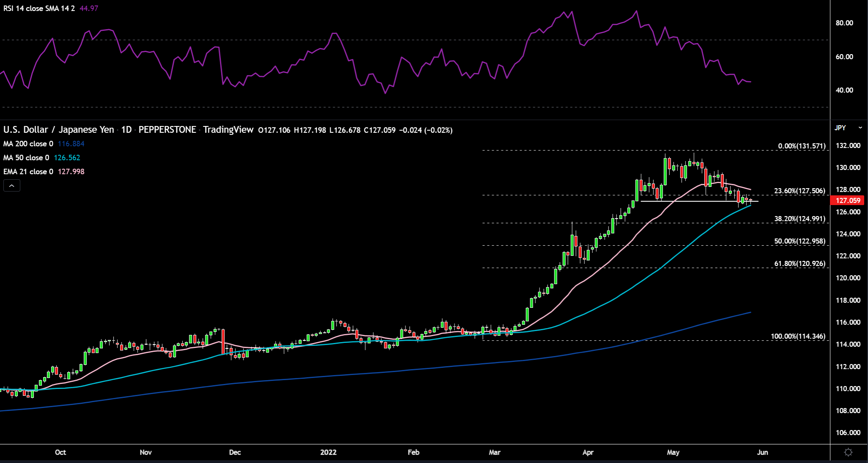The width and height of the screenshot is (868, 463).
Task: Select the RSI 14 close SMA legend
Action: 39,8
